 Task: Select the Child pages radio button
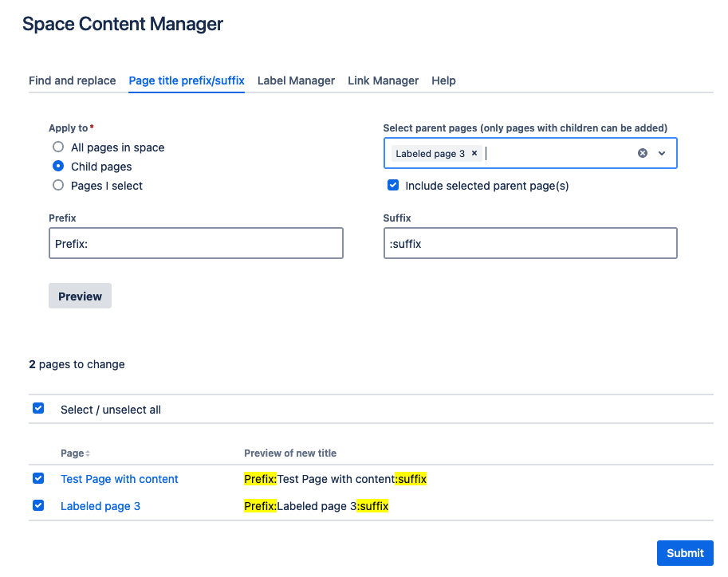pos(58,167)
